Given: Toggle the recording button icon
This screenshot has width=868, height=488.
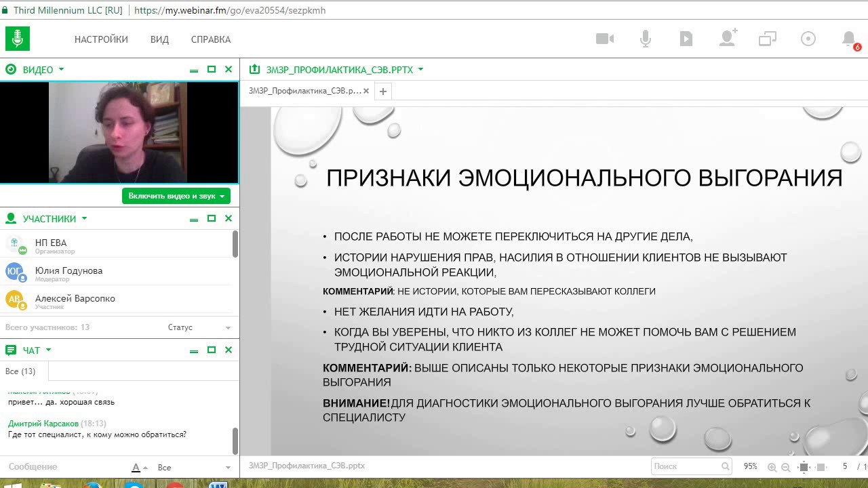Looking at the screenshot, I should [808, 39].
